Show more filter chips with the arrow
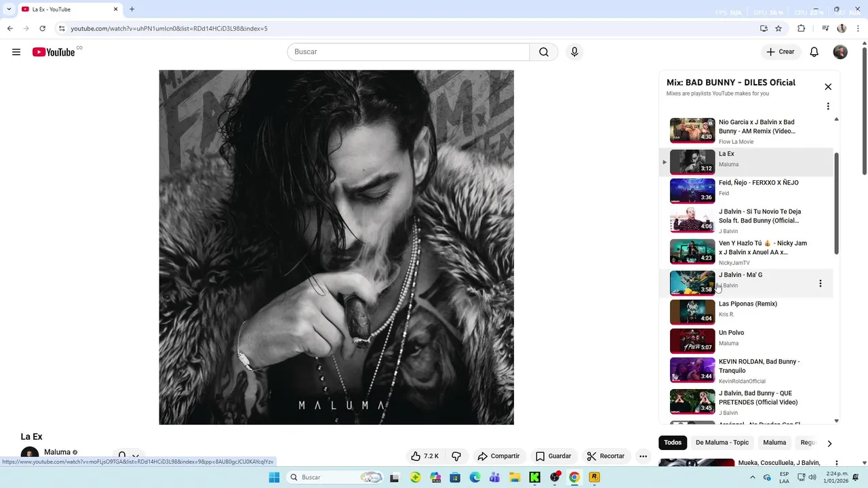This screenshot has height=488, width=868. [829, 443]
